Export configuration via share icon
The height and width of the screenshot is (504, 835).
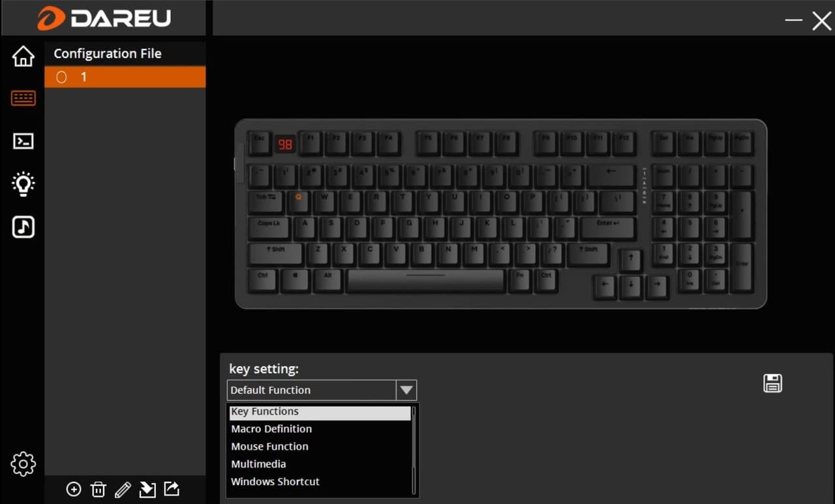point(172,488)
